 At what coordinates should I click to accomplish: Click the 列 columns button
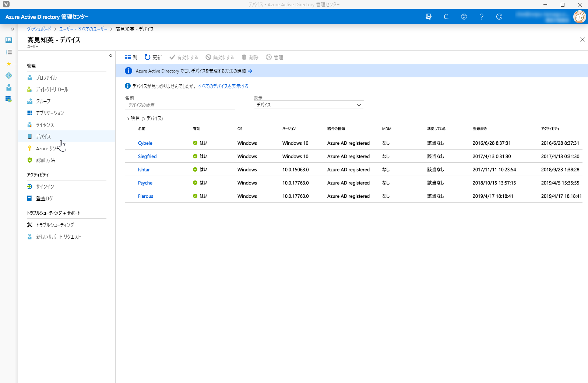point(131,57)
